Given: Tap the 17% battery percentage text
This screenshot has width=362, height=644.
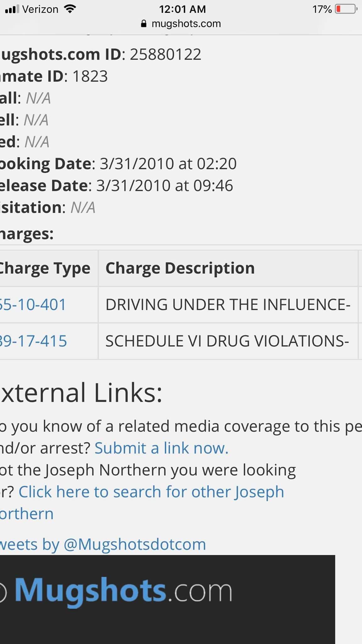Looking at the screenshot, I should [x=322, y=9].
